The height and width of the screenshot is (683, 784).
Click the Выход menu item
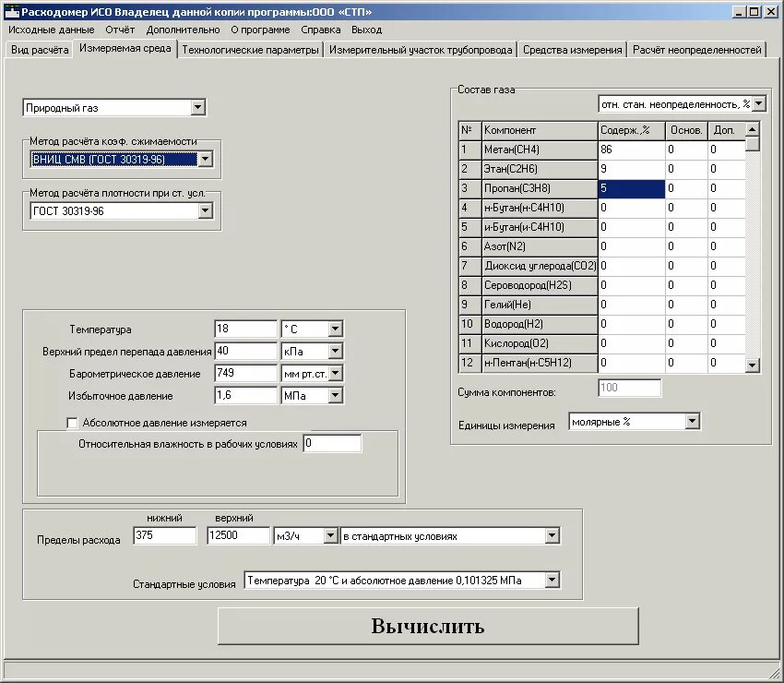(366, 30)
